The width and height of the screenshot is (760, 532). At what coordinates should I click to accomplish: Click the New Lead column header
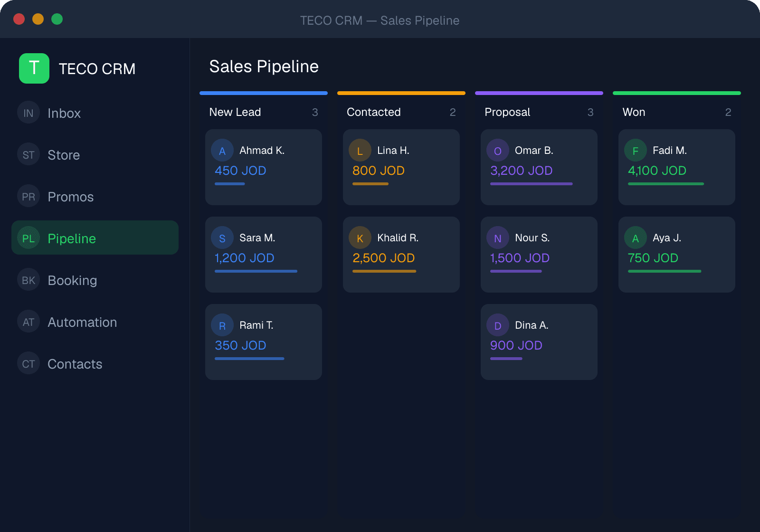point(235,112)
